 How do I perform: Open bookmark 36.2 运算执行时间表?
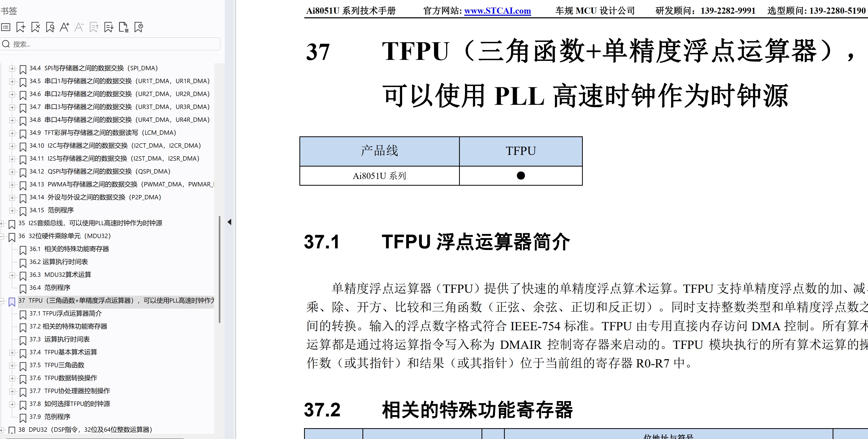[58, 262]
